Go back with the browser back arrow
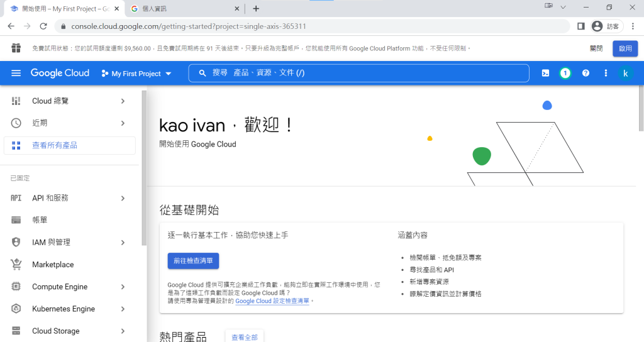644x342 pixels. click(11, 26)
